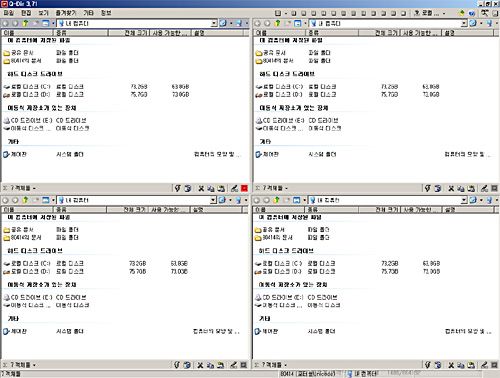Open the 즐겨찾기 menu
Screen dimensions: 500x378
pyautogui.click(x=66, y=13)
